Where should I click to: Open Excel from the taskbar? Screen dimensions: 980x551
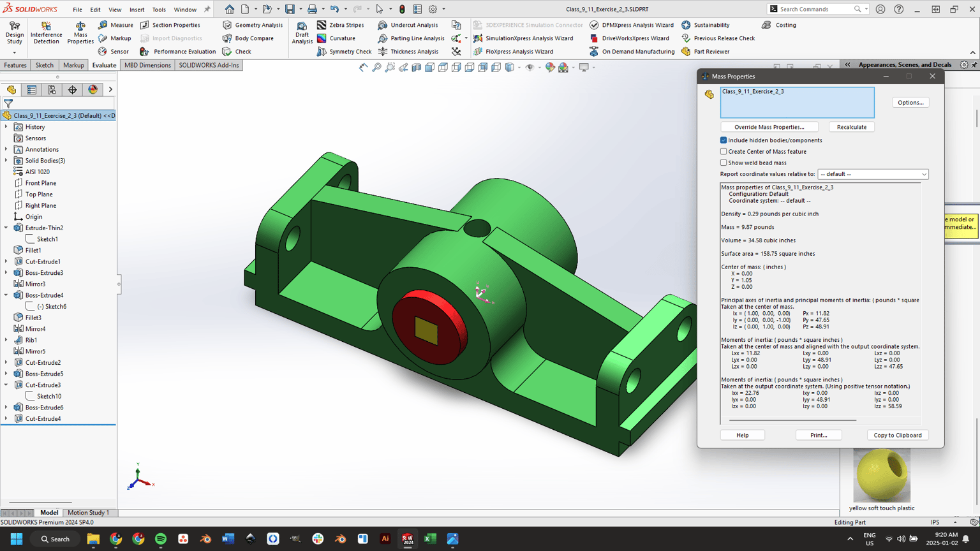point(430,539)
